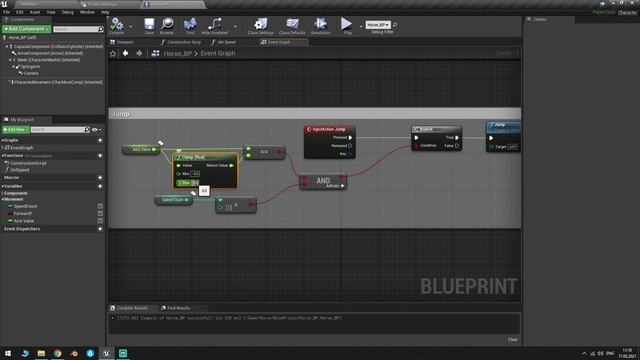The width and height of the screenshot is (640, 360).
Task: Click the Hide Unrelated toolbar icon
Action: coord(214,24)
